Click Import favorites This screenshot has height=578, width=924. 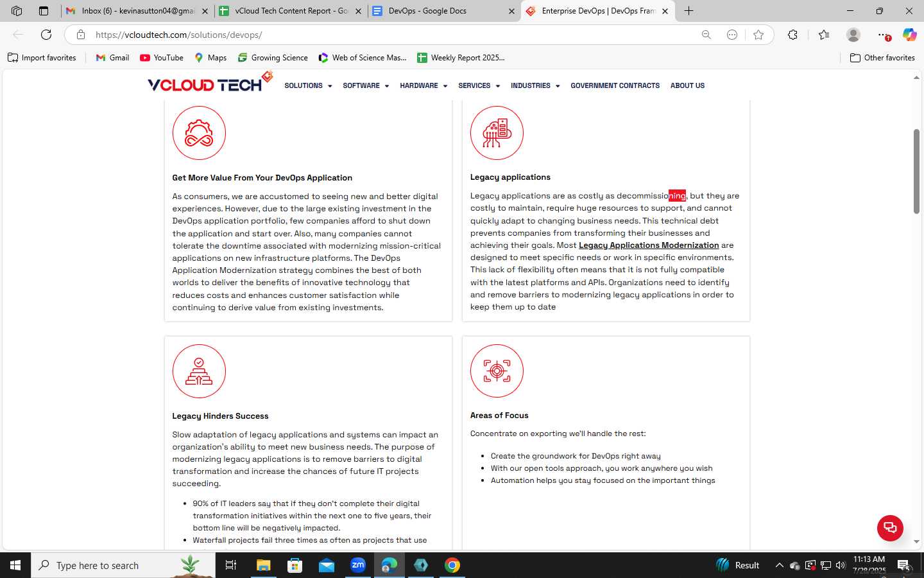(x=42, y=58)
